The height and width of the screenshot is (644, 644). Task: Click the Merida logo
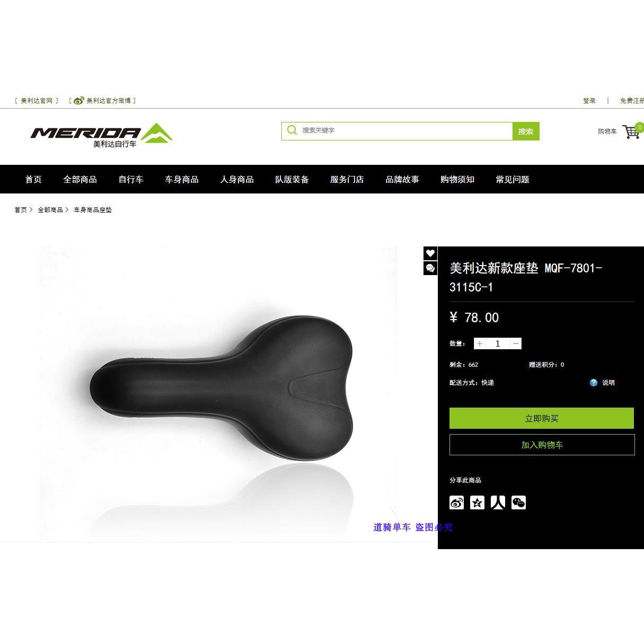(x=101, y=136)
